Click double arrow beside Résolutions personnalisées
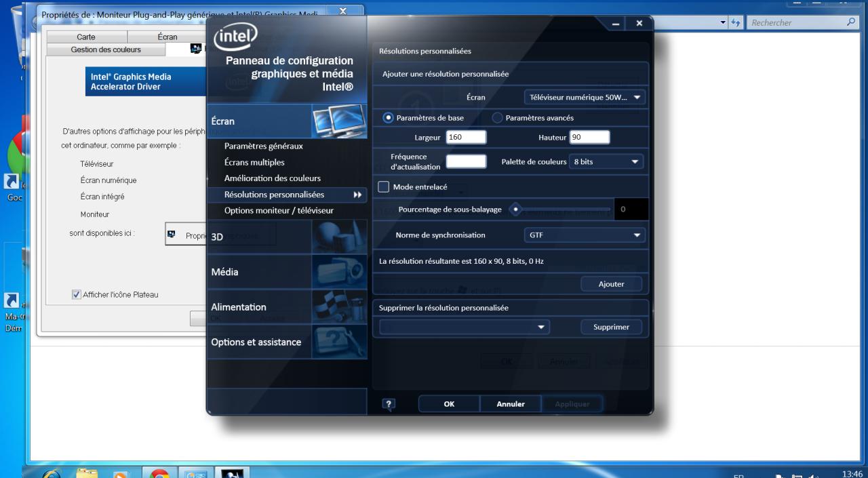 pyautogui.click(x=357, y=195)
